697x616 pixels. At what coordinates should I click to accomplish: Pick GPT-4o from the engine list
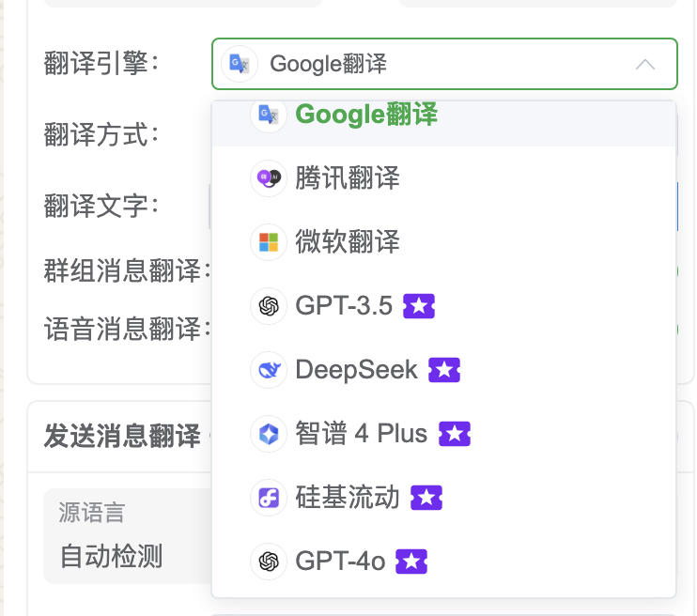[x=443, y=562]
